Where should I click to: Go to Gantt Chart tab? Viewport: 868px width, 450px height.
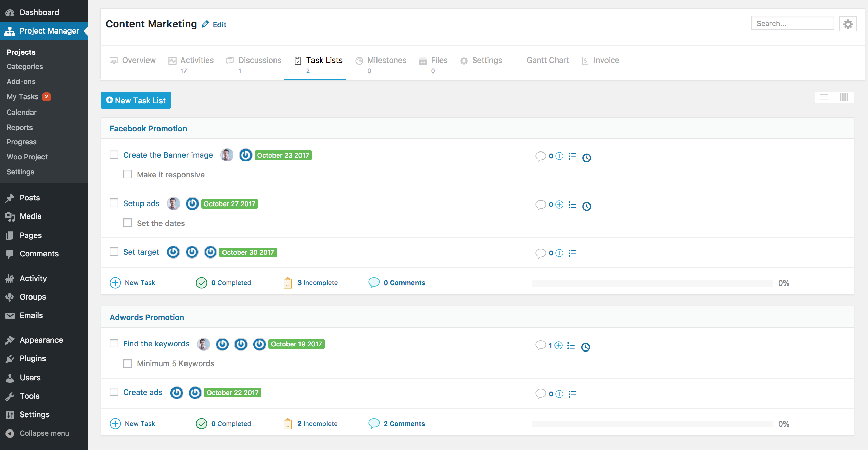548,61
